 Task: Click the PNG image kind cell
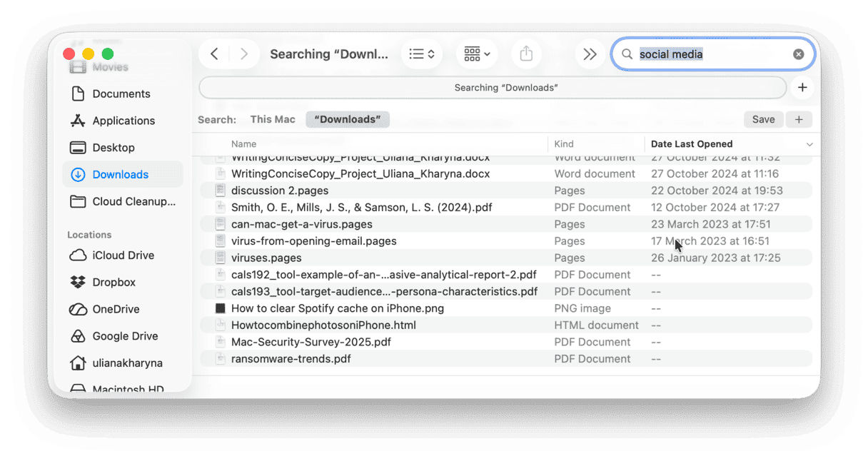[x=582, y=308]
